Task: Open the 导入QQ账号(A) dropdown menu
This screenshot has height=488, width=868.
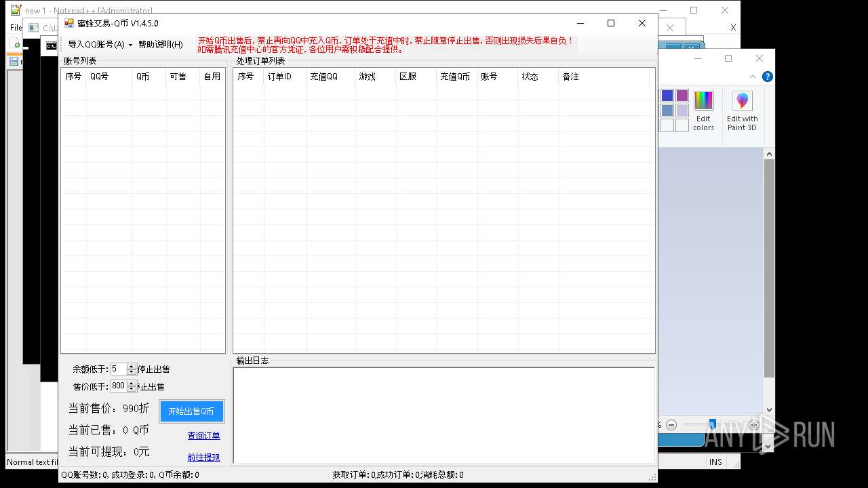Action: coord(100,45)
